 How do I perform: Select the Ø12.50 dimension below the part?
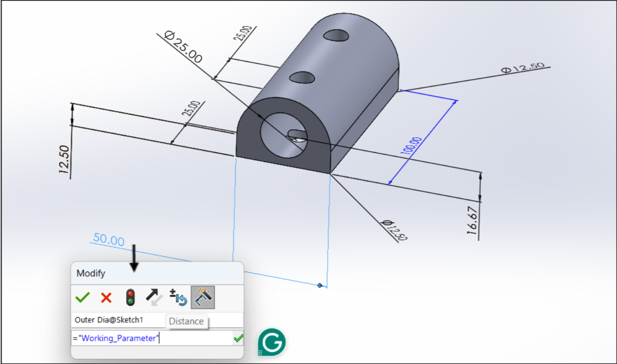coord(394,230)
